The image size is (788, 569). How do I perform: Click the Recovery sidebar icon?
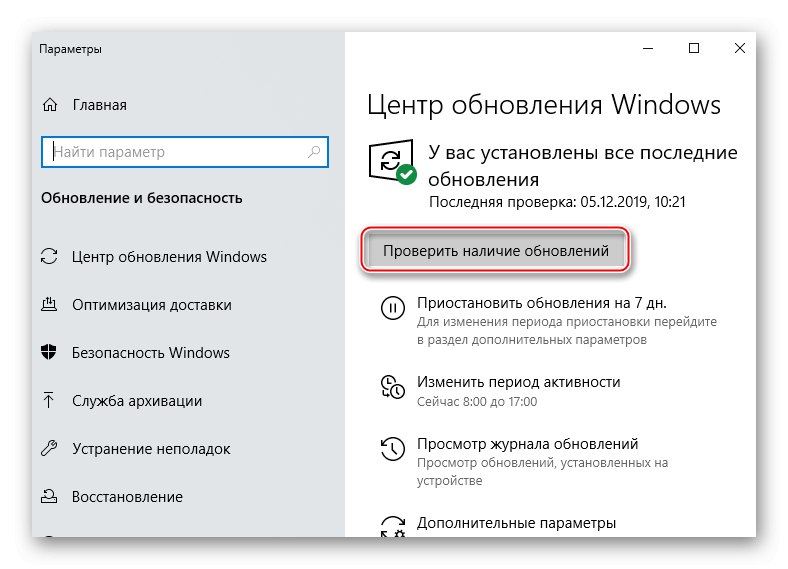click(49, 497)
